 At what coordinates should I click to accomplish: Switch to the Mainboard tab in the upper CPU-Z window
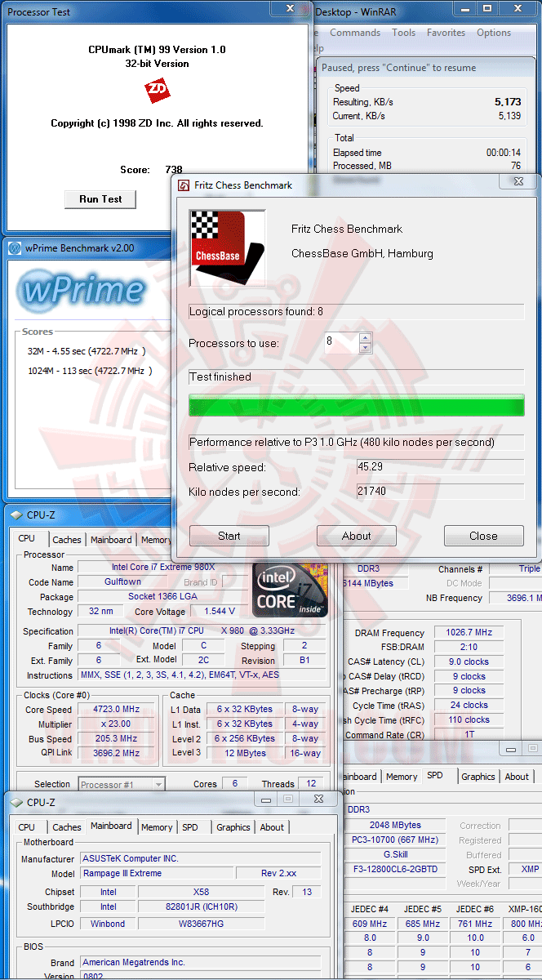(111, 540)
